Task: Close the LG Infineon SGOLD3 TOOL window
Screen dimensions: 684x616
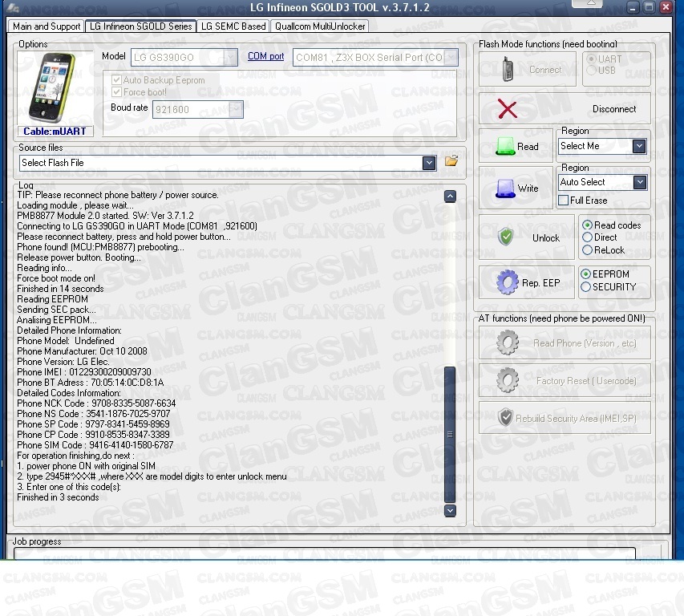Action: tap(666, 7)
